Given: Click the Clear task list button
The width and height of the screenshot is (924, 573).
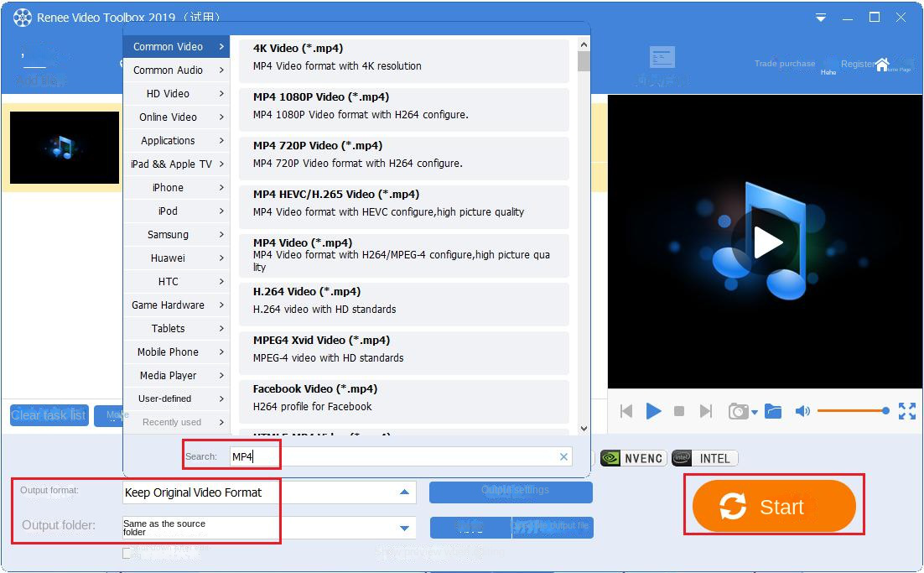Looking at the screenshot, I should [48, 415].
